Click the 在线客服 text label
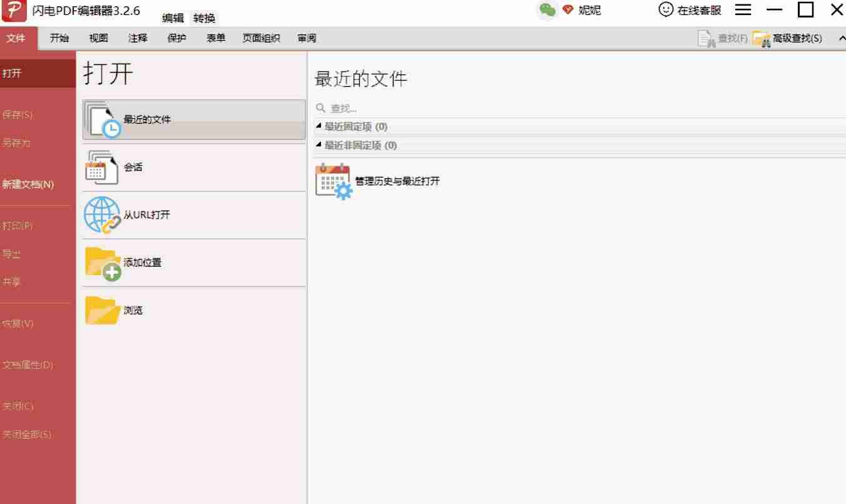The height and width of the screenshot is (504, 846). coord(700,10)
